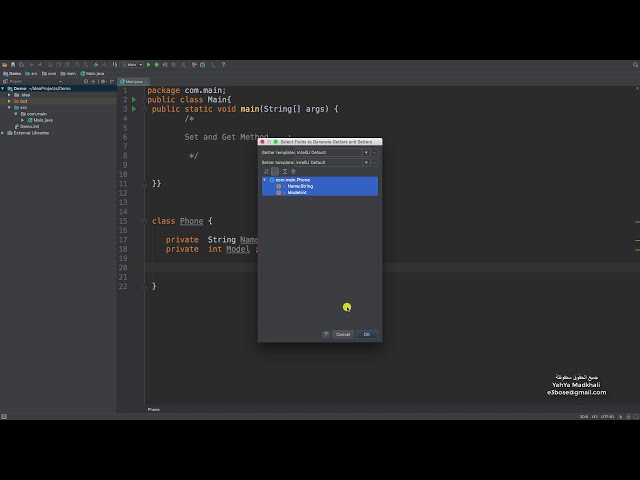Click the Save All toolbar icon
This screenshot has height=480, width=640.
coord(13,64)
